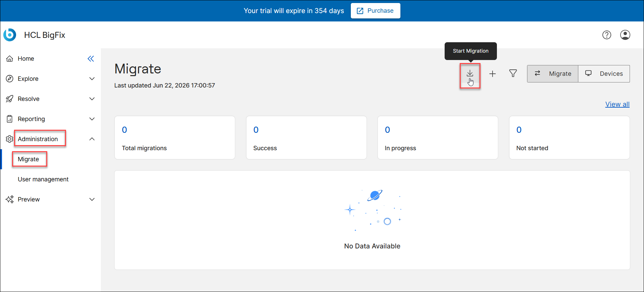
Task: Open the user account profile icon
Action: pos(625,35)
